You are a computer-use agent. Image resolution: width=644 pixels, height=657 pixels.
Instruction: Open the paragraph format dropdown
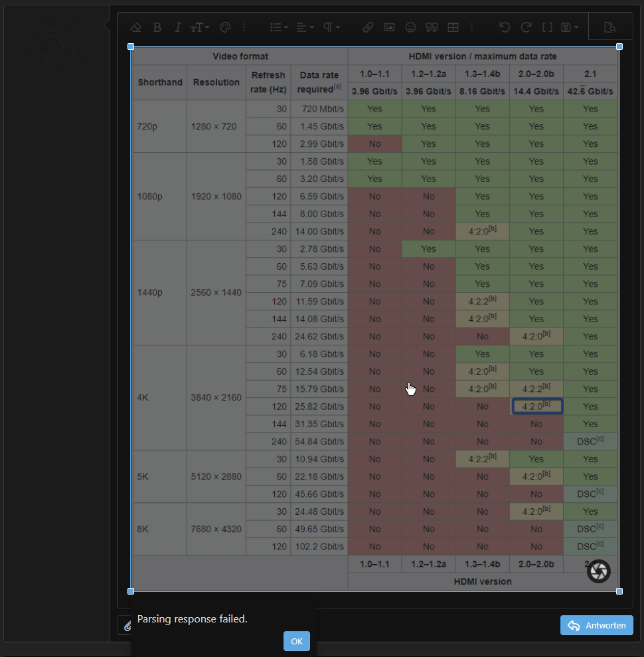tap(332, 28)
